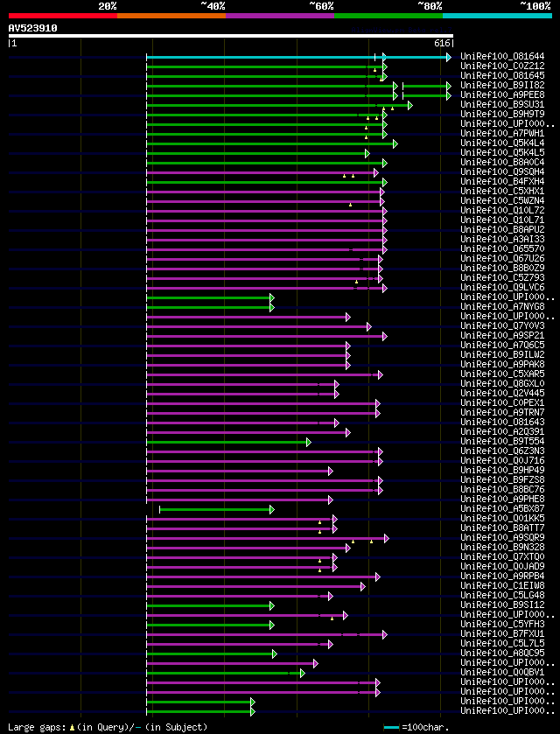This screenshot has height=734, width=560.
Task: Open hit UniRef100_A9PEE8
Action: tap(502, 95)
